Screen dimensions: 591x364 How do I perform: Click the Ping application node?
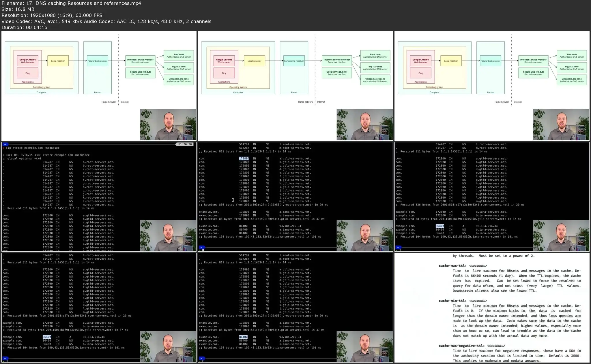tap(27, 73)
